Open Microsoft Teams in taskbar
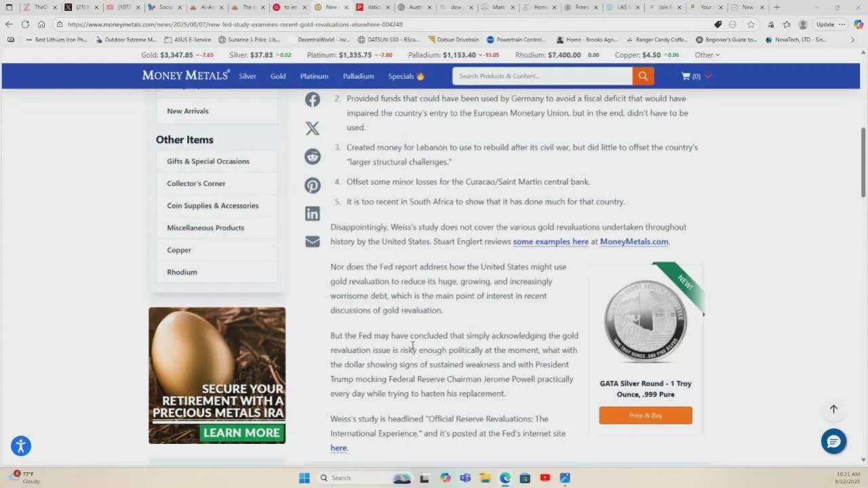Screen dimensions: 868x488 point(465,478)
